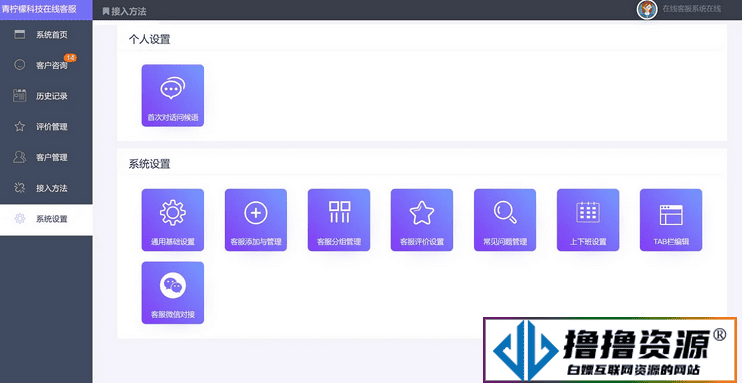742x383 pixels.
Task: Open 客服分组管理 tile
Action: click(x=339, y=220)
